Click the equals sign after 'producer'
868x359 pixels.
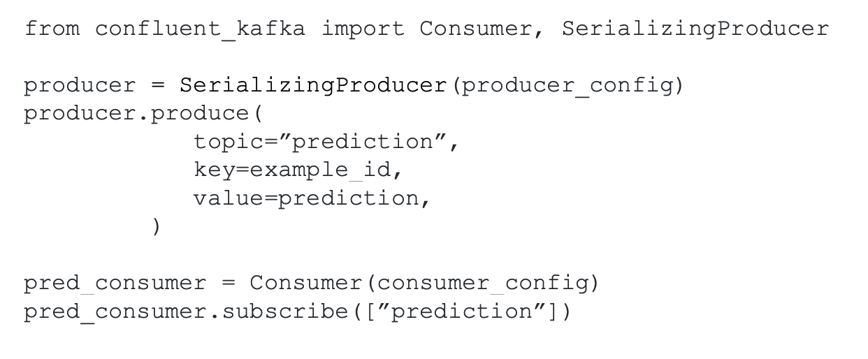(157, 86)
